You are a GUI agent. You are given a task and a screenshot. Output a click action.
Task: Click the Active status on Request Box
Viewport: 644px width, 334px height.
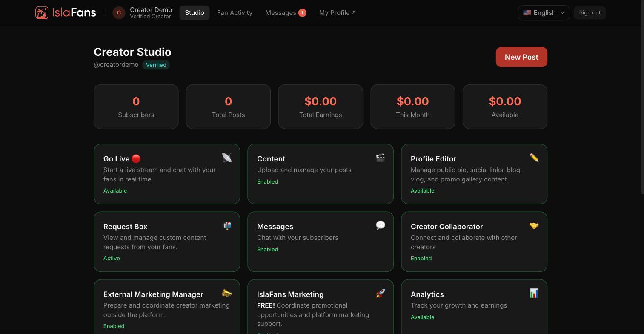[112, 258]
